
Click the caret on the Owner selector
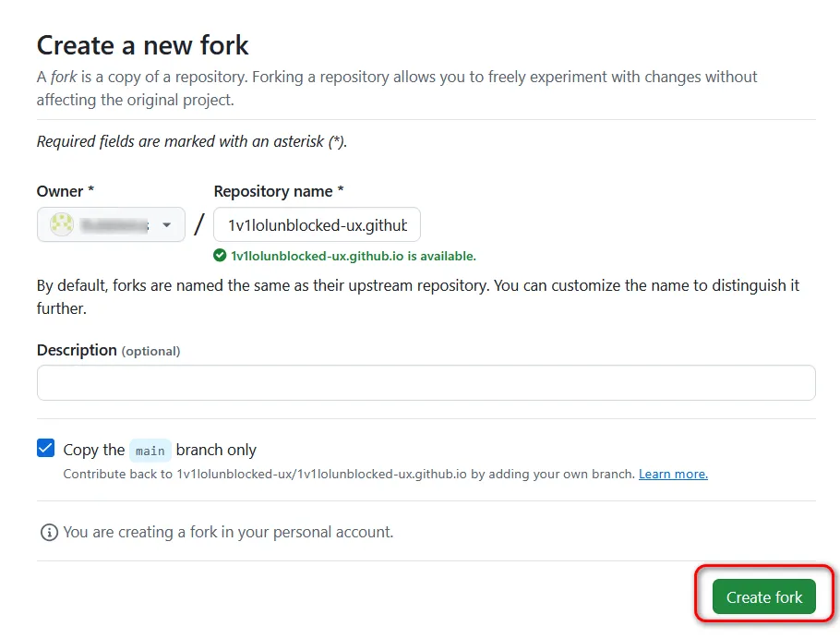(x=167, y=224)
